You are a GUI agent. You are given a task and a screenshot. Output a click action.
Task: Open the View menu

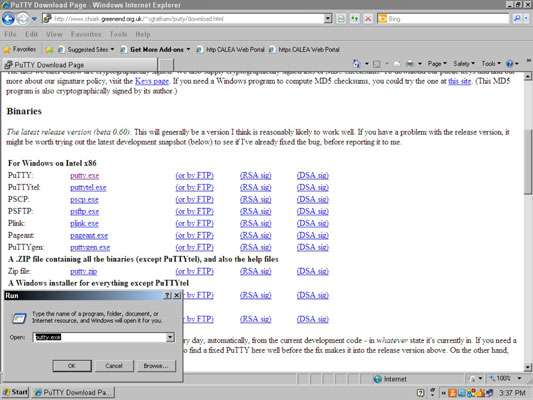pos(54,34)
